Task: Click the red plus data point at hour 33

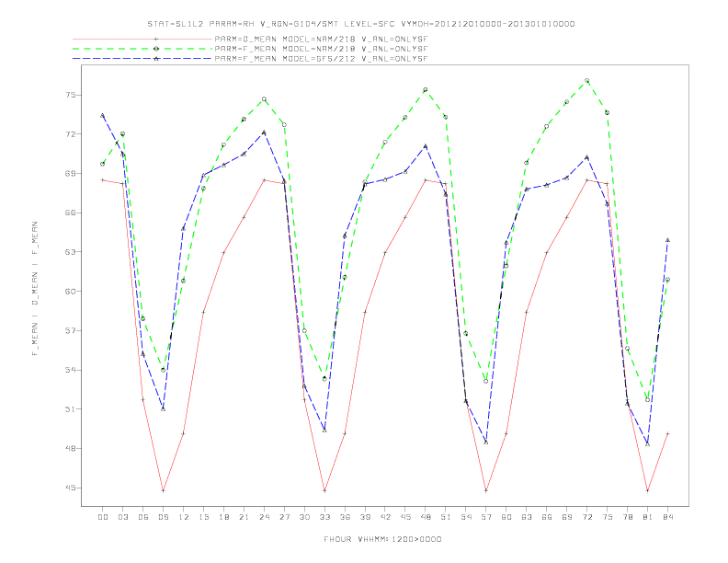Action: (324, 490)
